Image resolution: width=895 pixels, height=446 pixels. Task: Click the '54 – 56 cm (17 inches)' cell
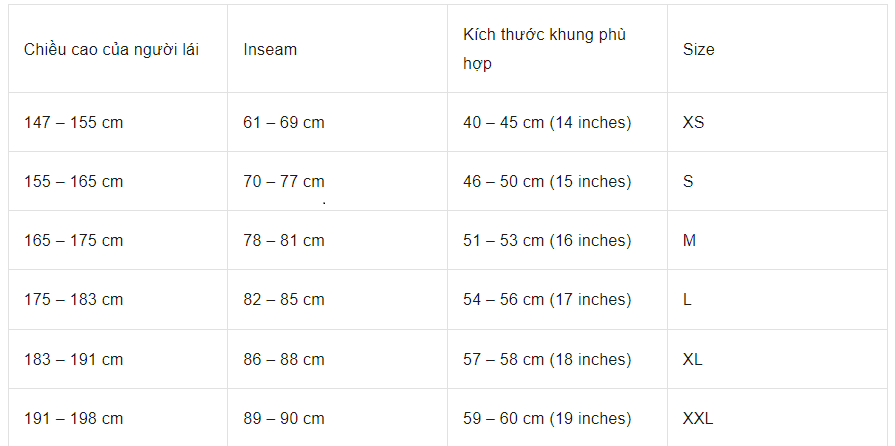tap(547, 299)
